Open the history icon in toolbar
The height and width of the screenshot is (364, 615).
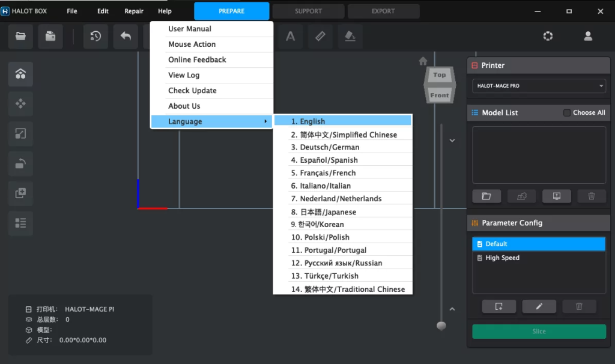click(x=95, y=36)
